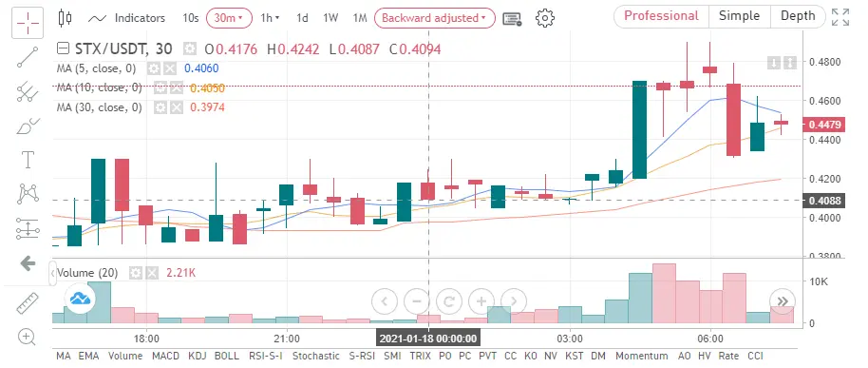This screenshot has height=368, width=868.
Task: Click the 0.4088 crosshair price label
Action: click(823, 200)
